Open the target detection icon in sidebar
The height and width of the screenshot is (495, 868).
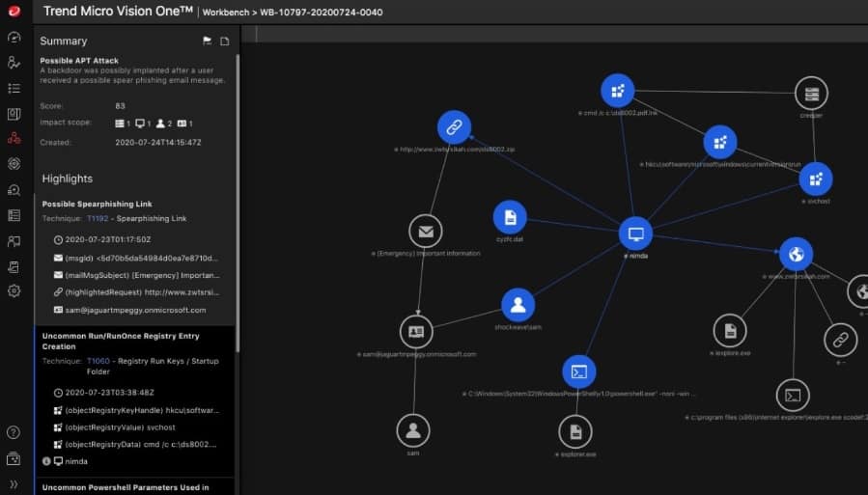click(14, 164)
